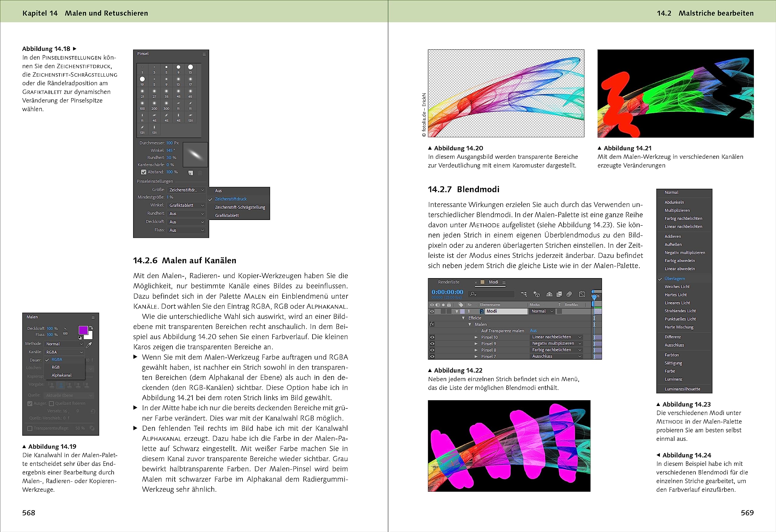Enable Quellzeit fixieren checkbox
776x532 pixels.
pyautogui.click(x=52, y=404)
